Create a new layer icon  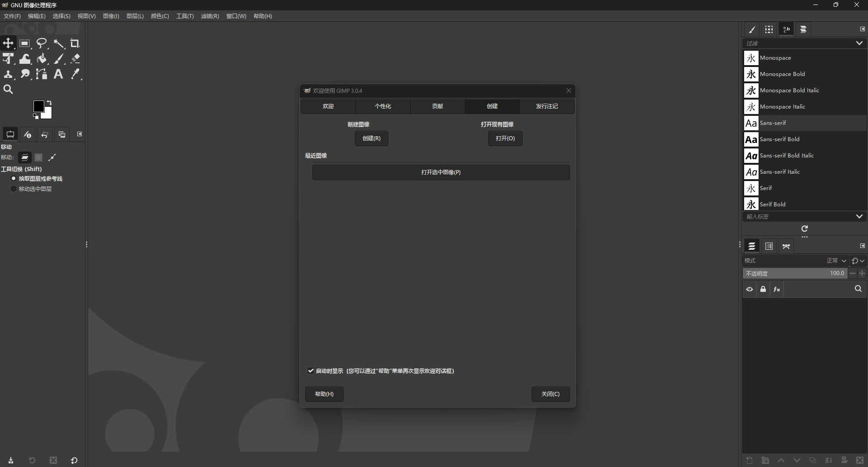point(750,460)
